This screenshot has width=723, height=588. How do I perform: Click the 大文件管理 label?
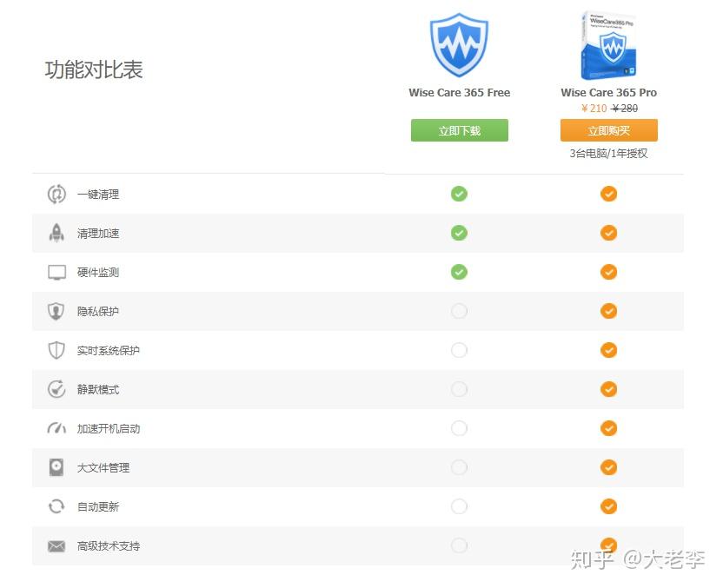[x=103, y=468]
